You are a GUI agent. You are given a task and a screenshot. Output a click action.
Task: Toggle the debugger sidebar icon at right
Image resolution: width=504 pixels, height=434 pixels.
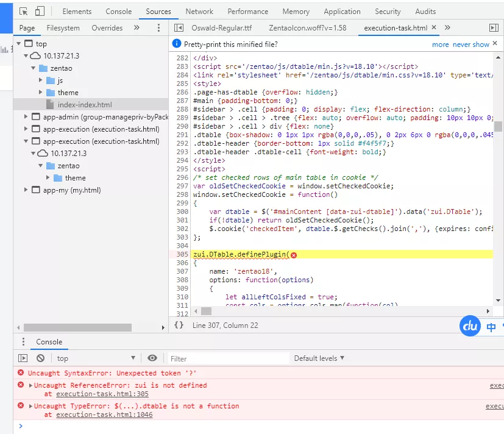point(494,28)
